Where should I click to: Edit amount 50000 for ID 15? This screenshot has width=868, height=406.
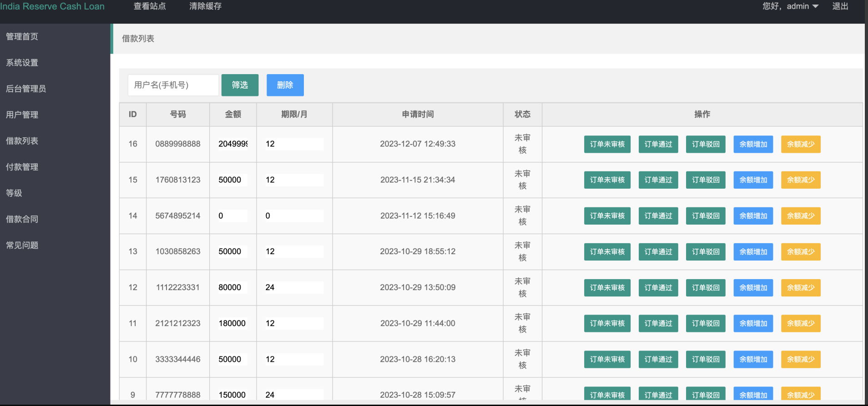tap(232, 180)
